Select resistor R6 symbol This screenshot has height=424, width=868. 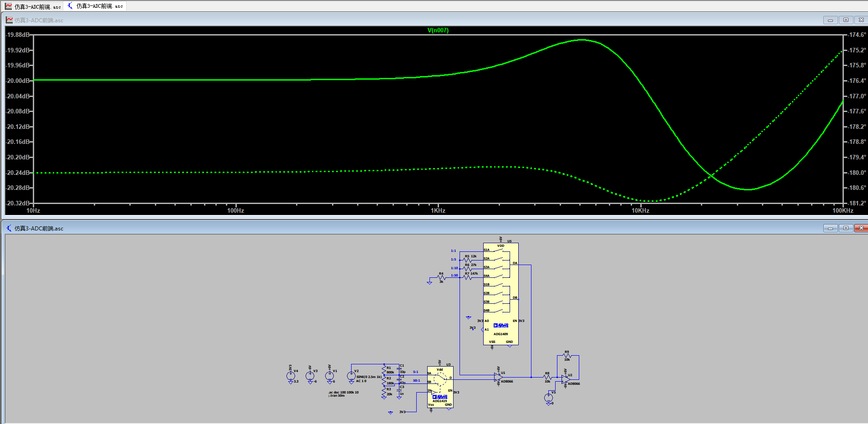tap(467, 269)
